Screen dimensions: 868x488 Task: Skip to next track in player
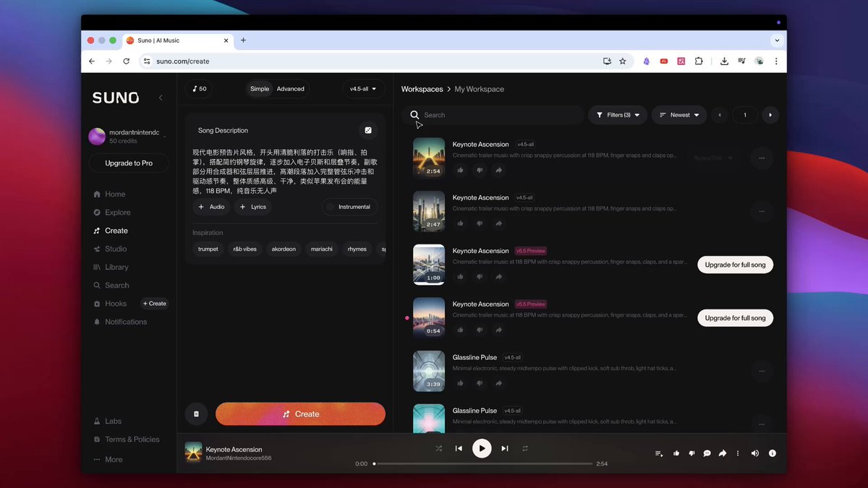(505, 449)
